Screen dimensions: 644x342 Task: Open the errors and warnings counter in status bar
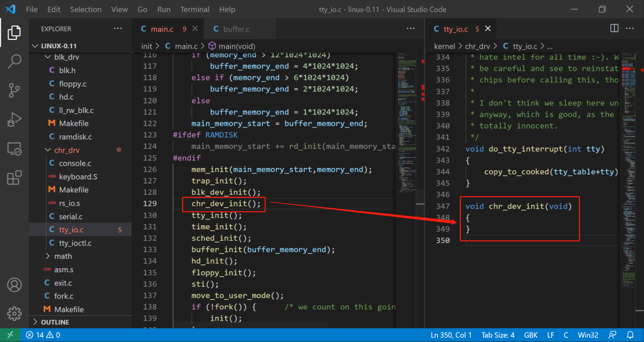(43, 335)
